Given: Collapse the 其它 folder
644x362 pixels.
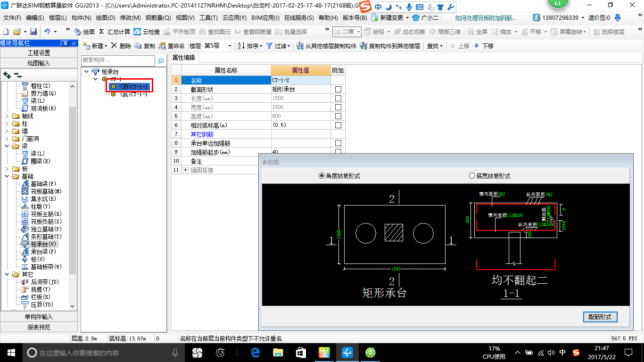Looking at the screenshot, I should (7, 274).
